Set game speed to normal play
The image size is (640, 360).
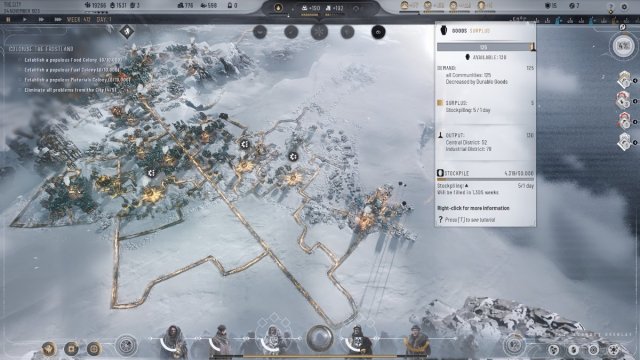click(x=25, y=19)
